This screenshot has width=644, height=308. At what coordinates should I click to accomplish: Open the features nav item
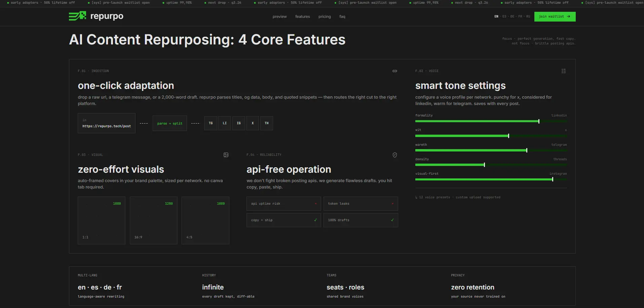(303, 16)
